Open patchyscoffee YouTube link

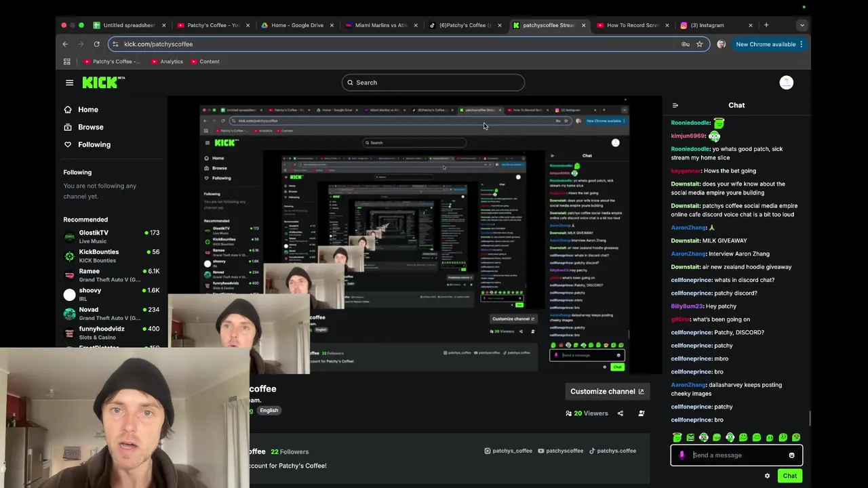coord(560,451)
